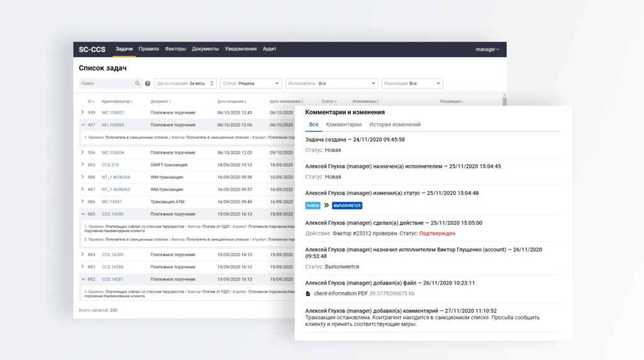Click the Поиск search input field

106,84
